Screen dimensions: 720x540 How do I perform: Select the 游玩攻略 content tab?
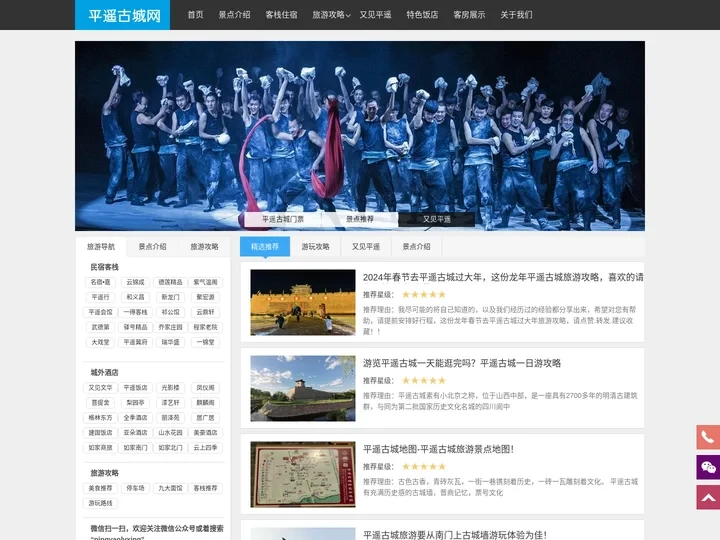coord(315,247)
